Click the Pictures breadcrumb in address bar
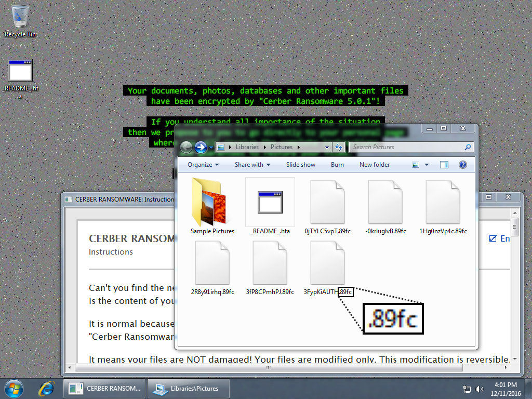This screenshot has width=532, height=399. click(281, 147)
